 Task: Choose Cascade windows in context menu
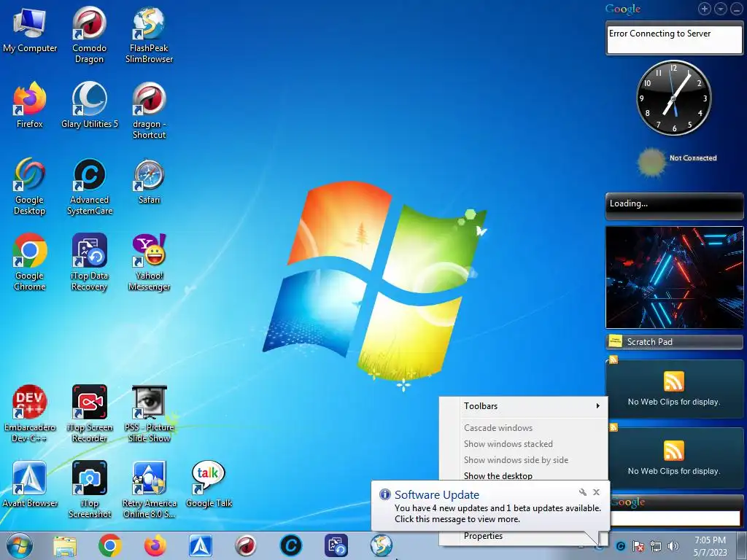523,427
